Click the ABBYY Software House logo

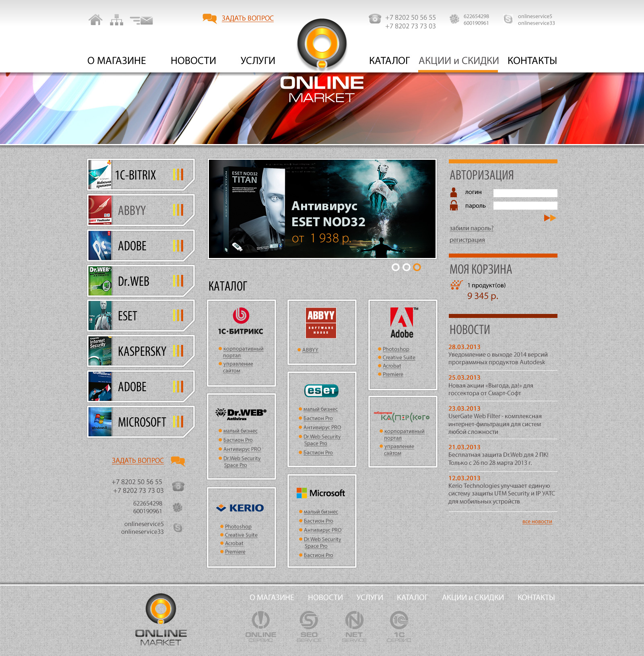point(321,323)
